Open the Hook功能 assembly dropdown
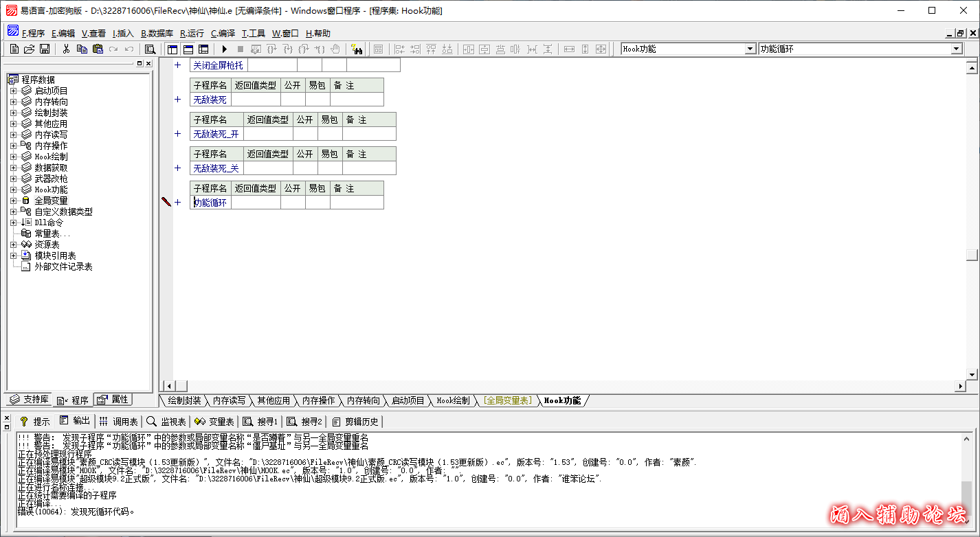 pyautogui.click(x=750, y=49)
